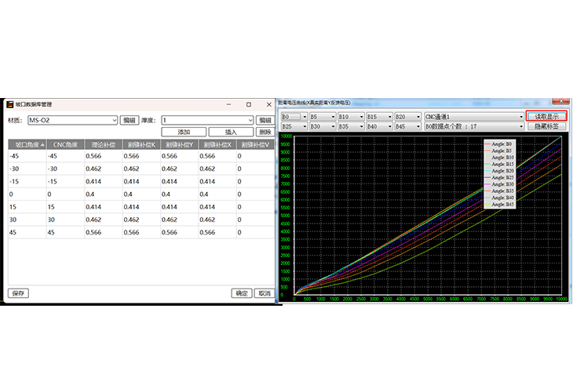Expand the B0 angle dropdown

pos(304,117)
